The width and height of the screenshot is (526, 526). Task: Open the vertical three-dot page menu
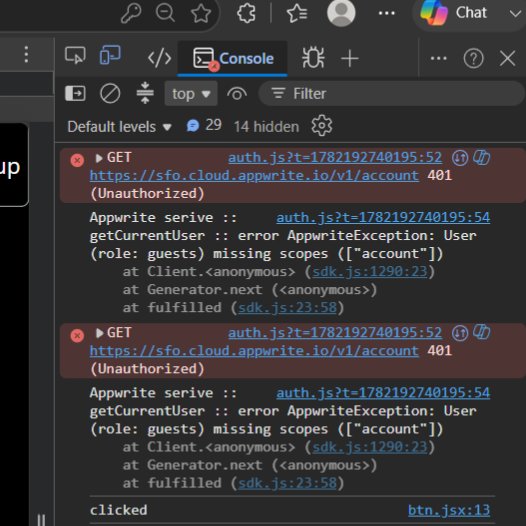26,54
